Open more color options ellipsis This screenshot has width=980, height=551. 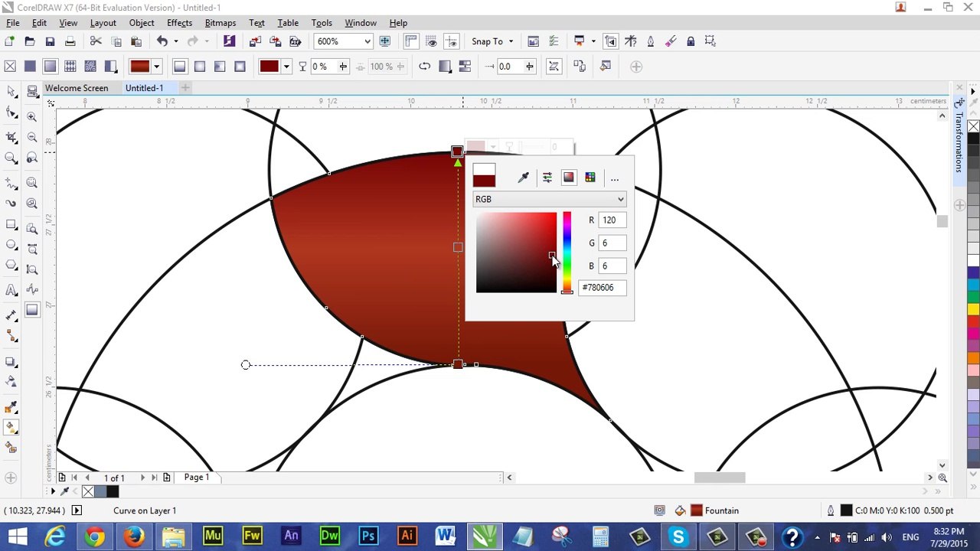coord(615,178)
